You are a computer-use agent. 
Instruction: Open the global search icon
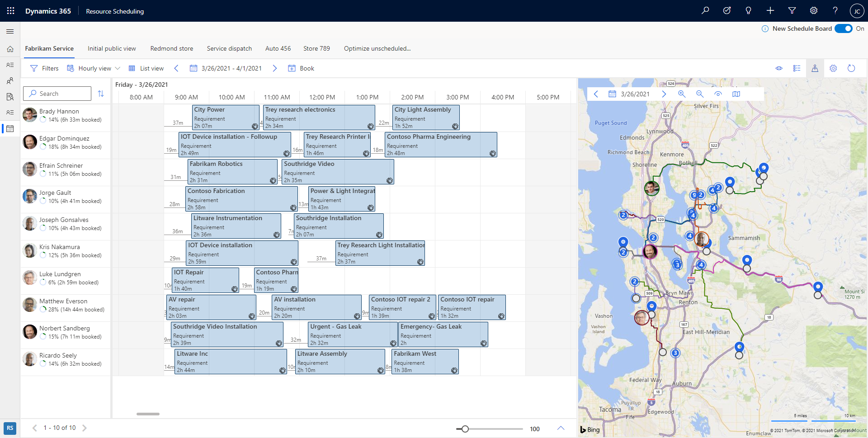pos(705,10)
